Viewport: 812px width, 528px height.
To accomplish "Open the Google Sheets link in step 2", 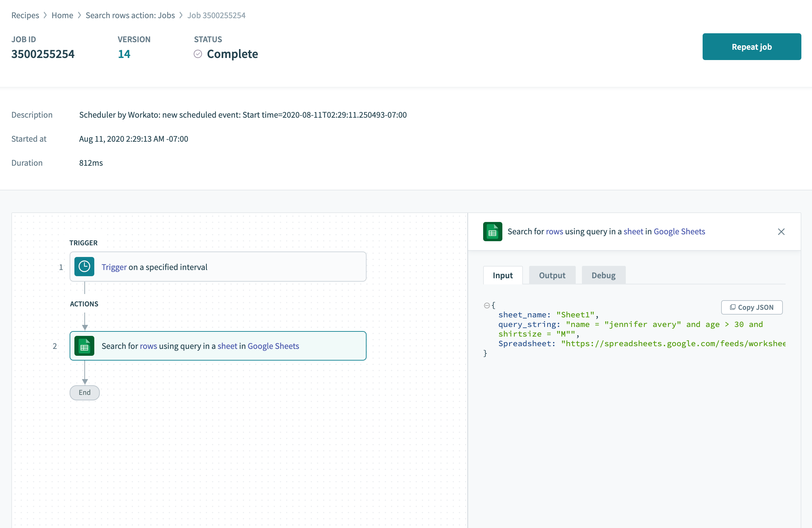I will click(x=273, y=346).
